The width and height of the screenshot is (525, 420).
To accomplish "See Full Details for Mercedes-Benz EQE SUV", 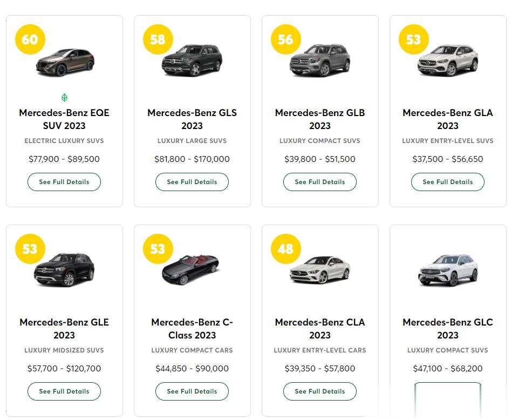I will (64, 182).
